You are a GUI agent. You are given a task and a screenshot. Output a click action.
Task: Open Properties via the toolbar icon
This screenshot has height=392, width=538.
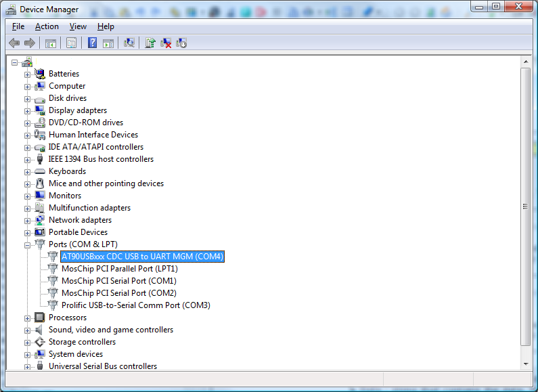71,43
